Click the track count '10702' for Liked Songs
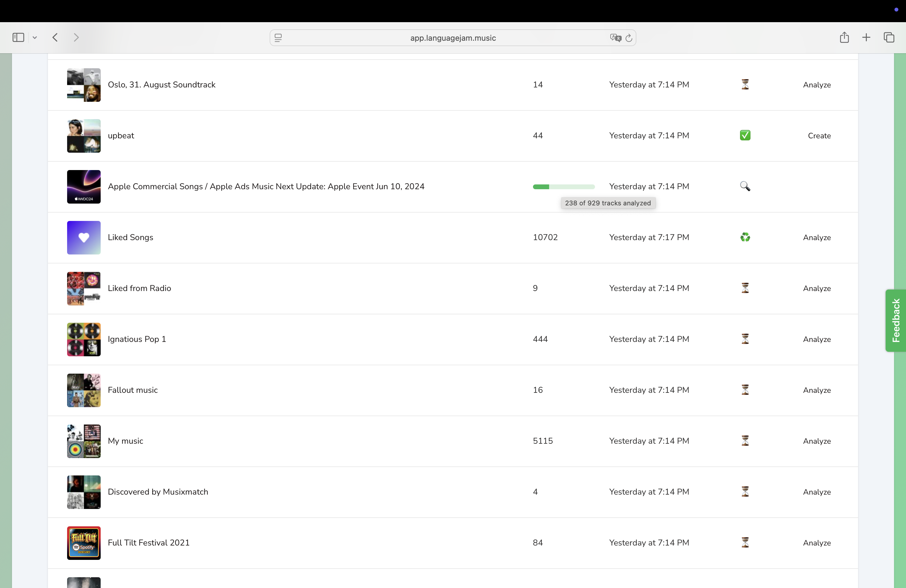Screen dimensions: 906x588 (545, 237)
